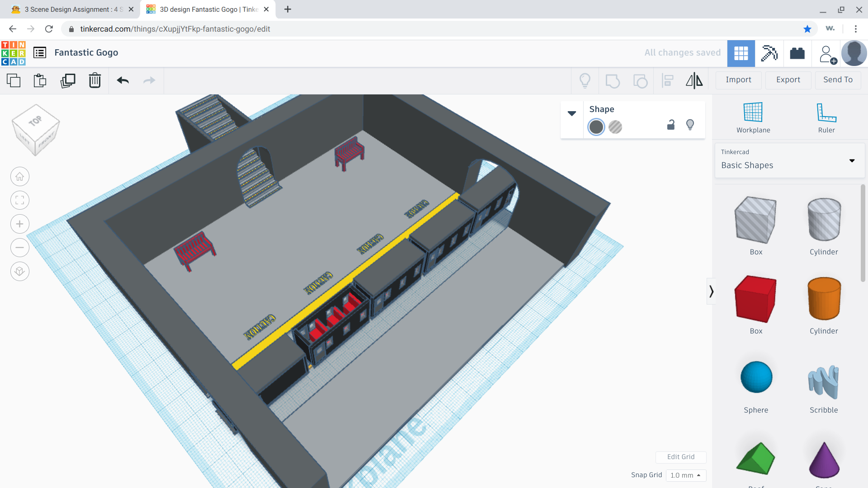Collapse the Shape inspector panel
868x488 pixels.
point(572,113)
